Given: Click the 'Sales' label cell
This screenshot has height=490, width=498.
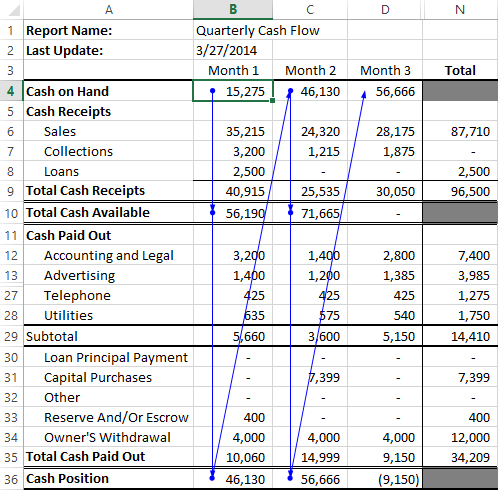Looking at the screenshot, I should [x=108, y=131].
